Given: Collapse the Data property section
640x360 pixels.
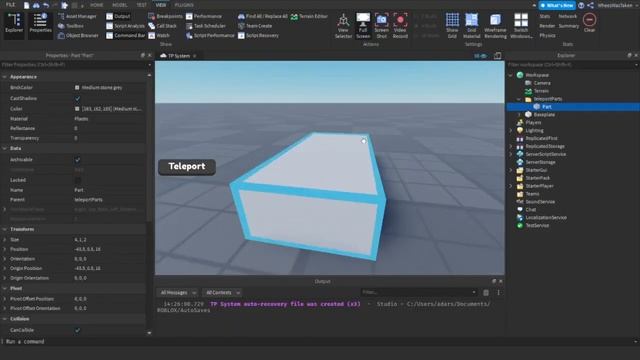Looking at the screenshot, I should pyautogui.click(x=4, y=148).
